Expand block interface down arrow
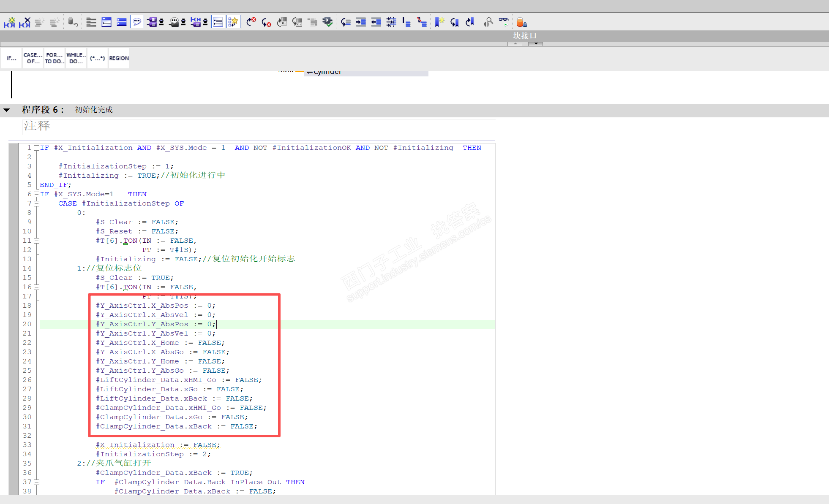 tap(536, 43)
